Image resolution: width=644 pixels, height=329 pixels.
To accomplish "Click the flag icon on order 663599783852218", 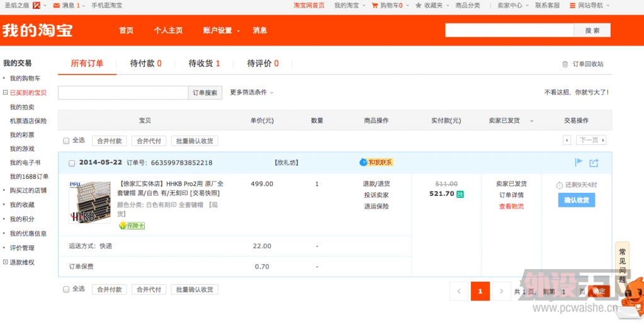I will [579, 163].
